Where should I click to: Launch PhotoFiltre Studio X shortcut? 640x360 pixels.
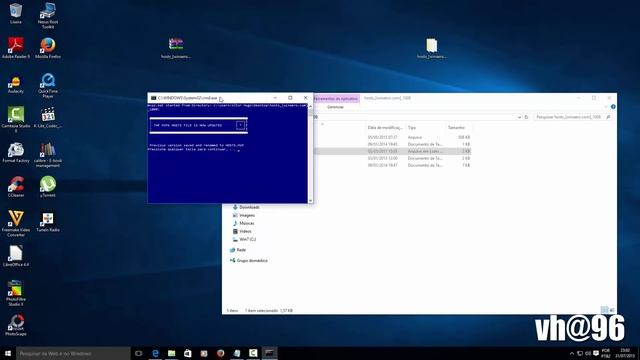16,293
